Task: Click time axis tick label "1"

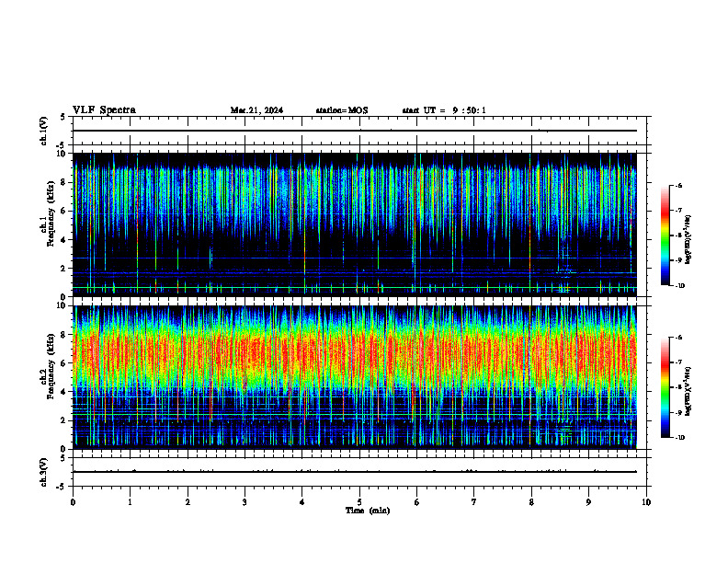Action: pyautogui.click(x=130, y=502)
